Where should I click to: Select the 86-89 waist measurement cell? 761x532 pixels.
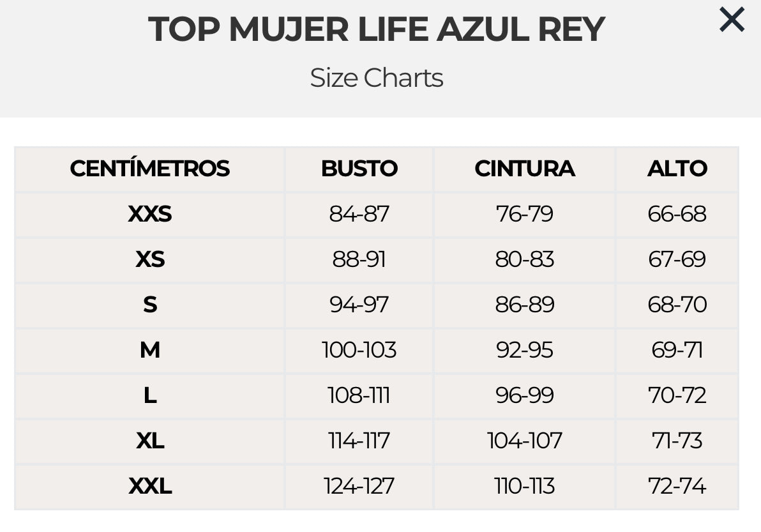pos(524,305)
